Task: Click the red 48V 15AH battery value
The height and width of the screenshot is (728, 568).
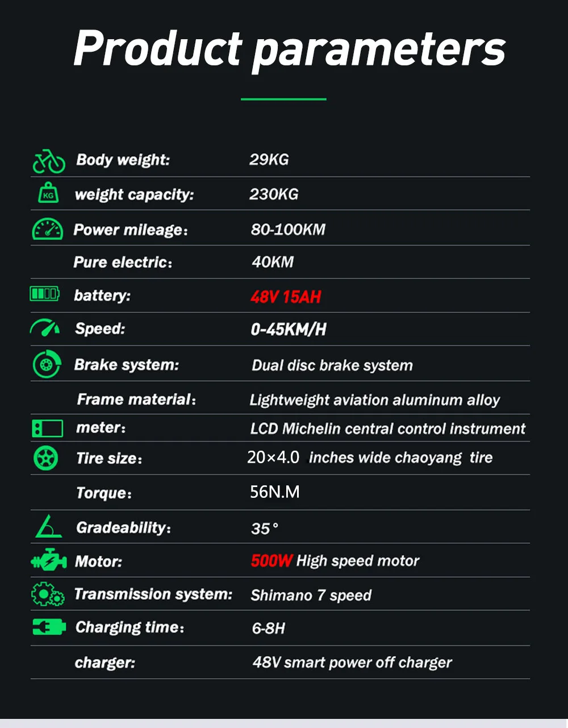Action: (x=286, y=297)
